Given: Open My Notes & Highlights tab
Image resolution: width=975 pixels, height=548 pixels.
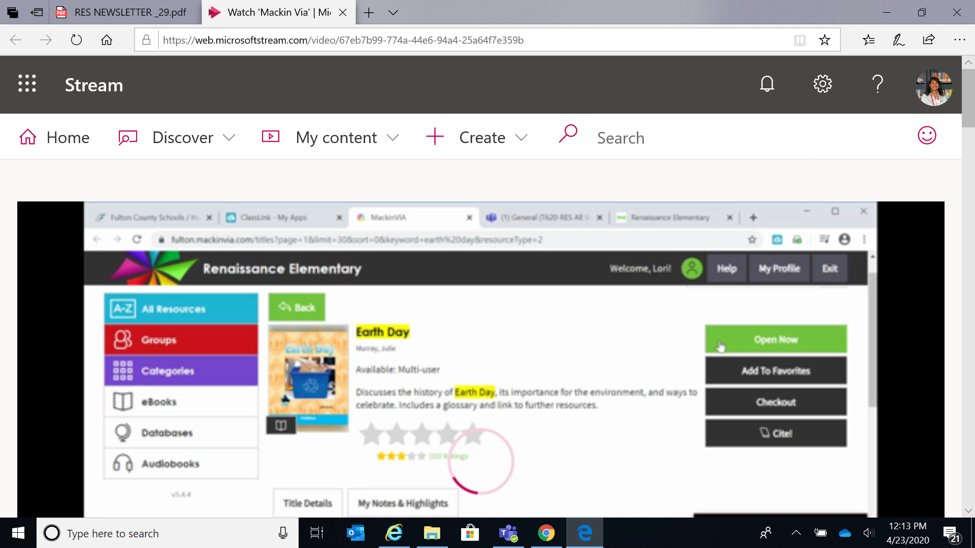Looking at the screenshot, I should point(402,503).
